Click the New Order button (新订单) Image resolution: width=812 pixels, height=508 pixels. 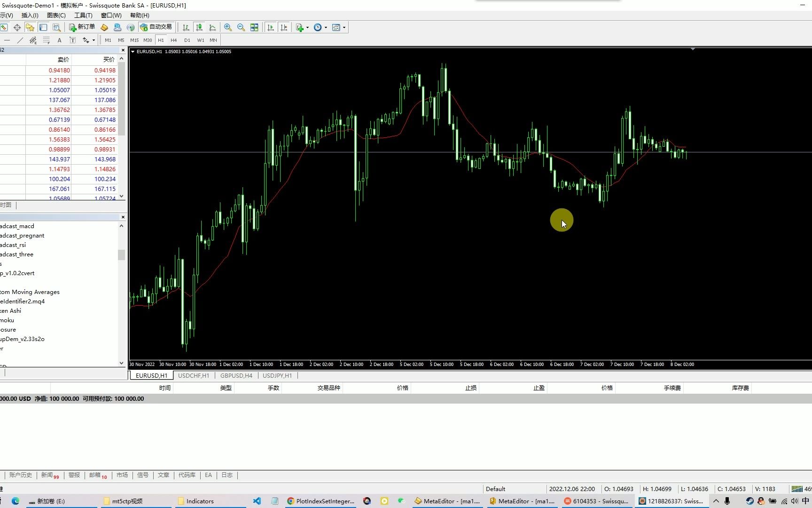82,27
